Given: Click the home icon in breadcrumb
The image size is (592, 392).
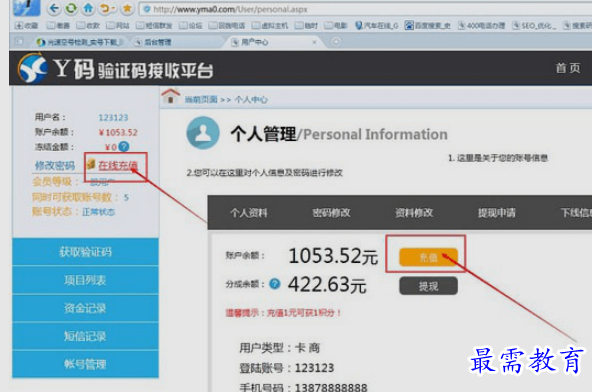Looking at the screenshot, I should [x=170, y=97].
